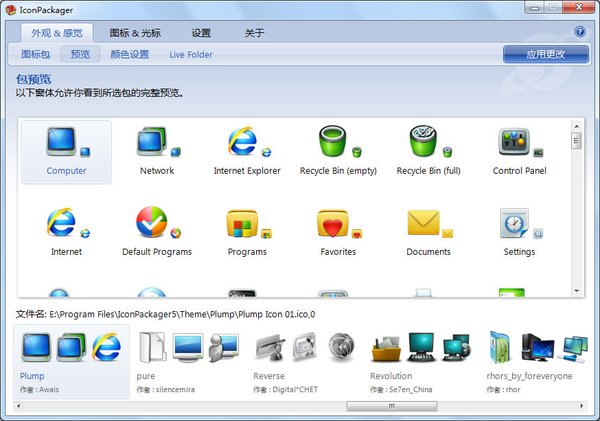Select the Settings clock icon
This screenshot has height=421, width=600.
[519, 233]
